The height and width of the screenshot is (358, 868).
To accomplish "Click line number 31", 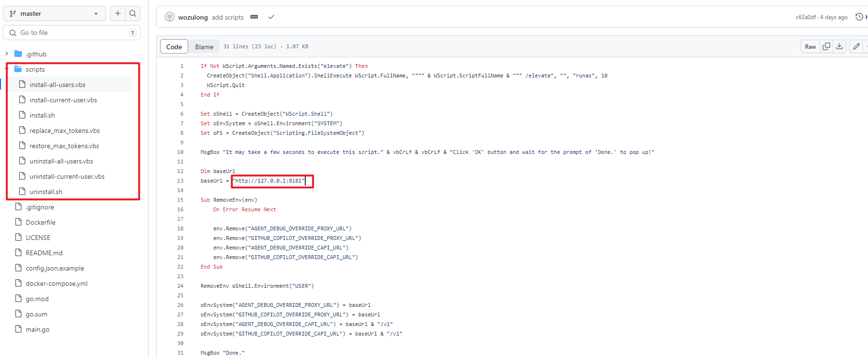I will 180,353.
